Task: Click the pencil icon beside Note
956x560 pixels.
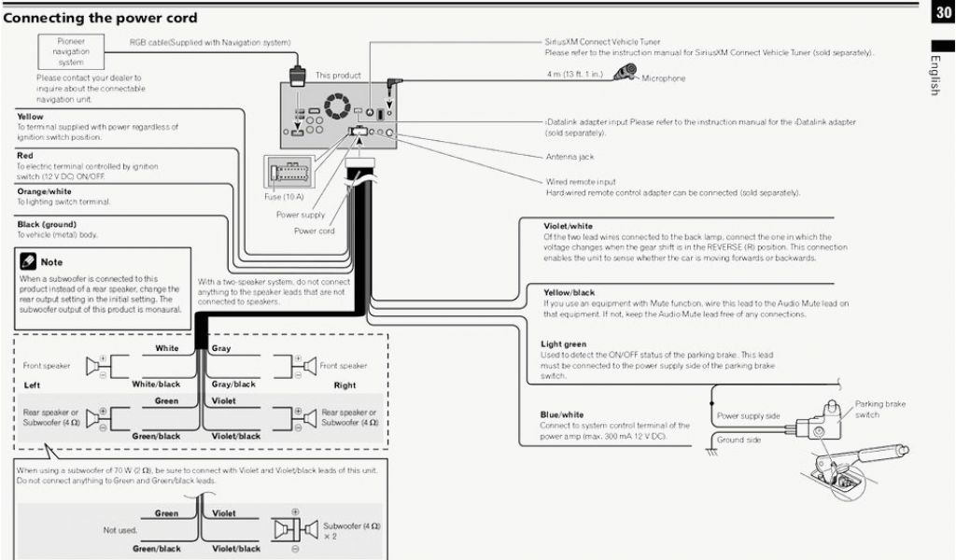Action: tap(27, 262)
